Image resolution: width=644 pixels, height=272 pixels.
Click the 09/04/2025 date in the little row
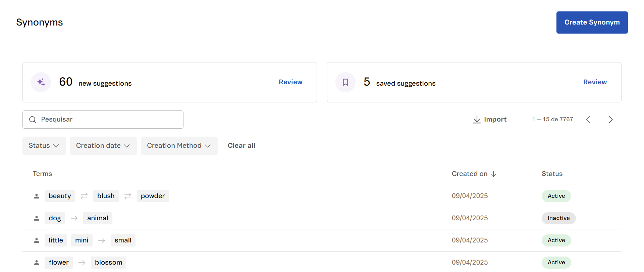click(x=470, y=240)
